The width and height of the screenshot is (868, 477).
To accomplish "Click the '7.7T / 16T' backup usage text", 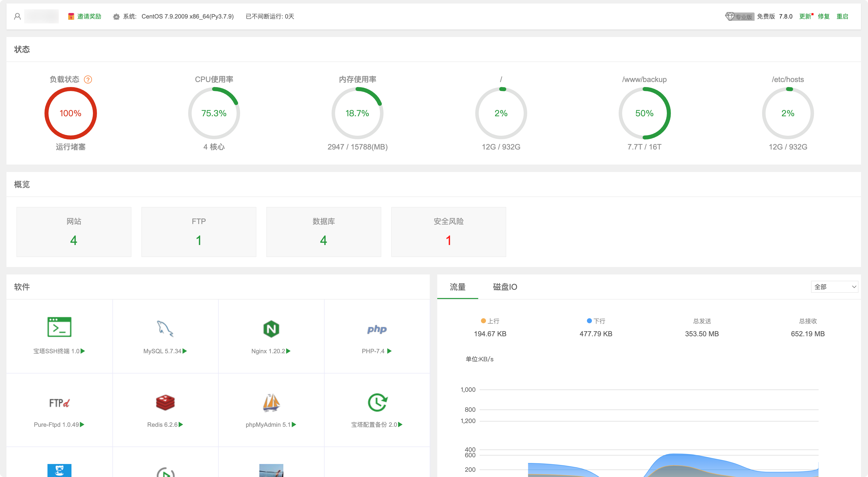I will point(644,147).
